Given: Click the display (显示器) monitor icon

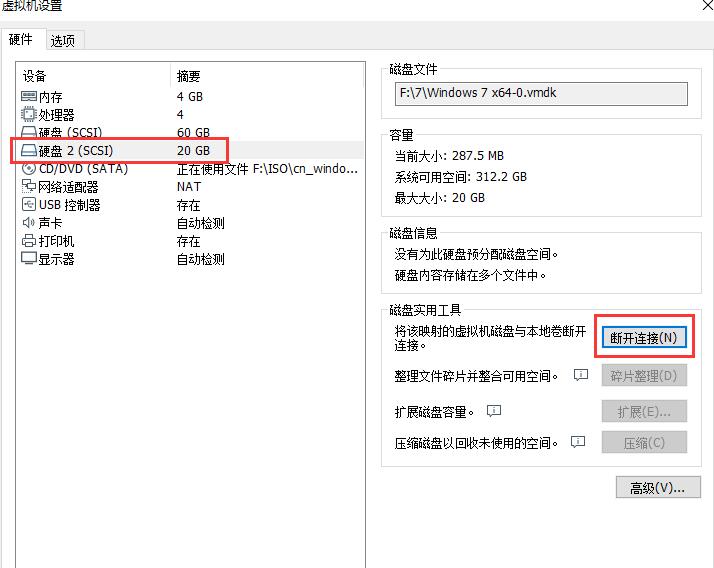Looking at the screenshot, I should 29,258.
